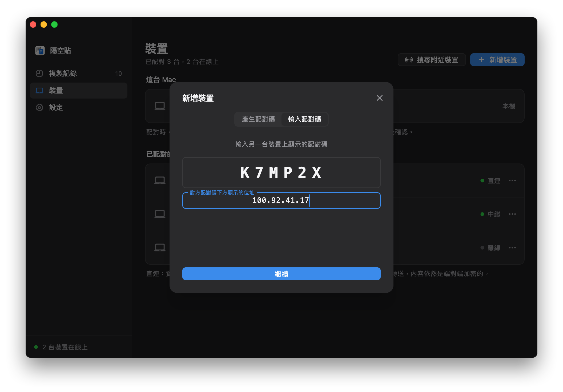Open more options for the 離線 device
Viewport: 563px width, 392px height.
point(512,248)
